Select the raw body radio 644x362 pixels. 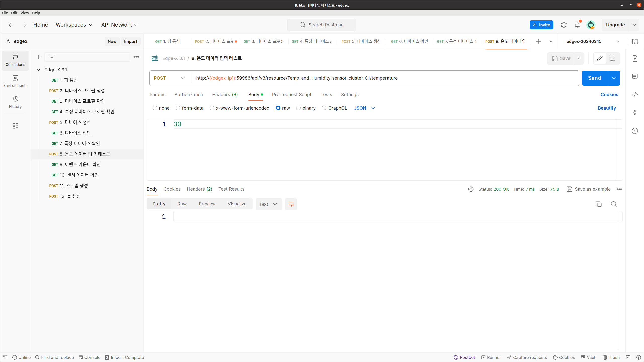[x=278, y=108]
